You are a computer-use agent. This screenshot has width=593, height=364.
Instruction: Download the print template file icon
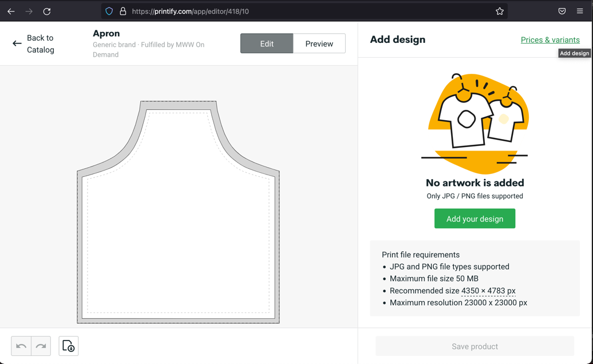click(69, 346)
